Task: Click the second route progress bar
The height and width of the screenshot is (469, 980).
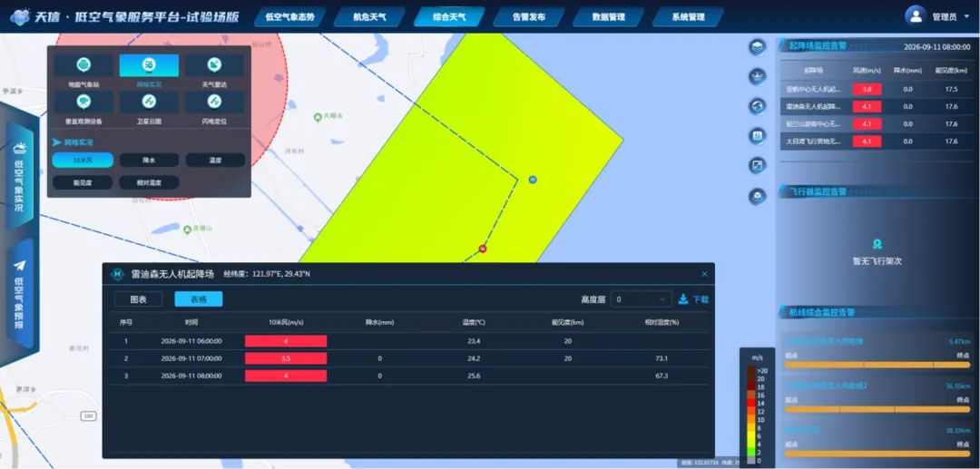Action: click(877, 409)
